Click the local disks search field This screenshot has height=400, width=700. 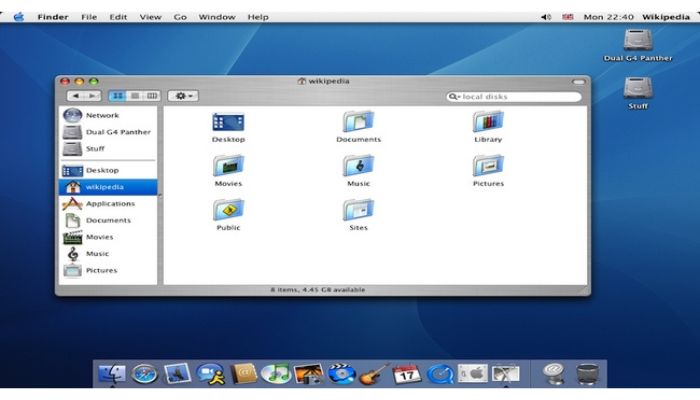point(513,96)
